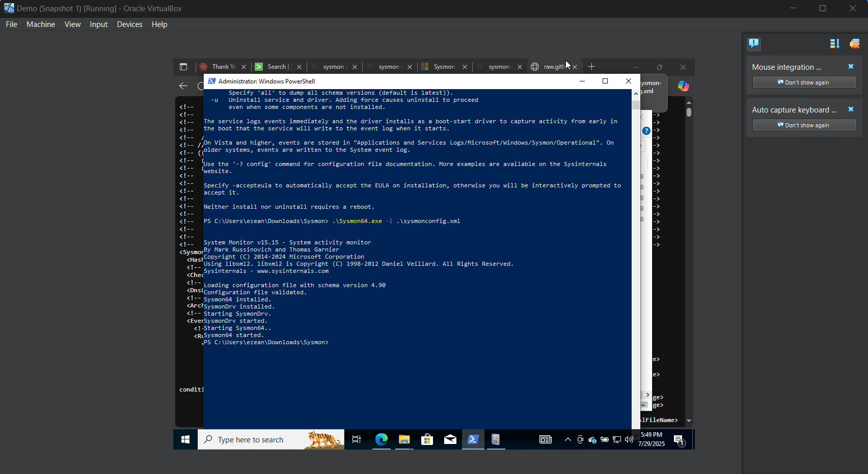The width and height of the screenshot is (868, 474).
Task: Switch to the Sysmon browser tab
Action: tap(443, 67)
